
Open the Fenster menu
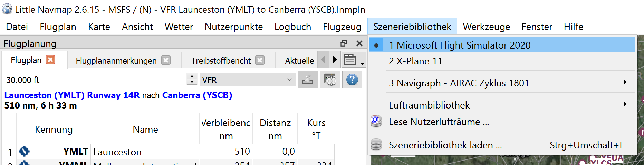[x=537, y=27]
